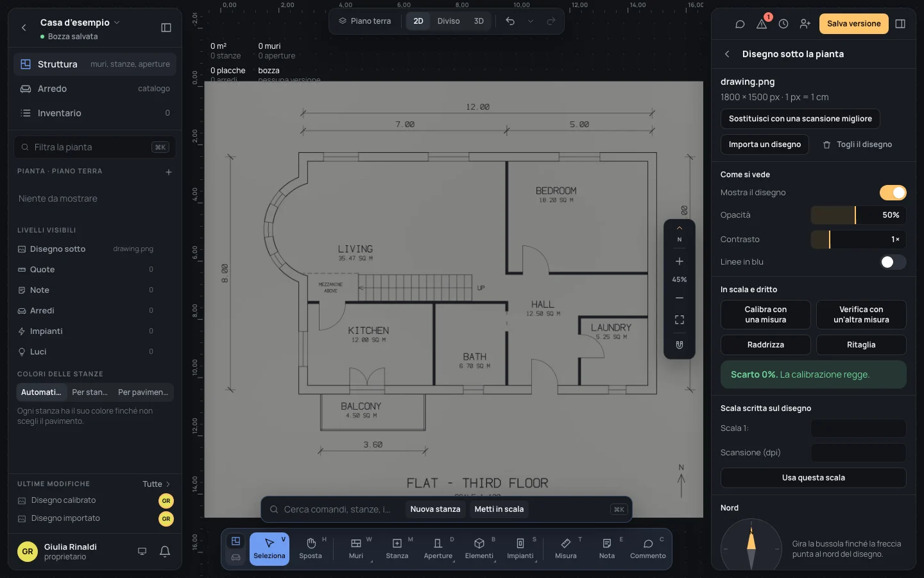Go back using the left sidebar arrow
This screenshot has height=578, width=924.
(24, 28)
